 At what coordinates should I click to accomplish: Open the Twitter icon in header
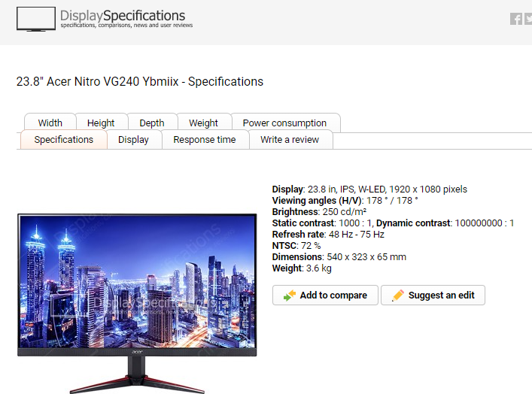(x=528, y=19)
